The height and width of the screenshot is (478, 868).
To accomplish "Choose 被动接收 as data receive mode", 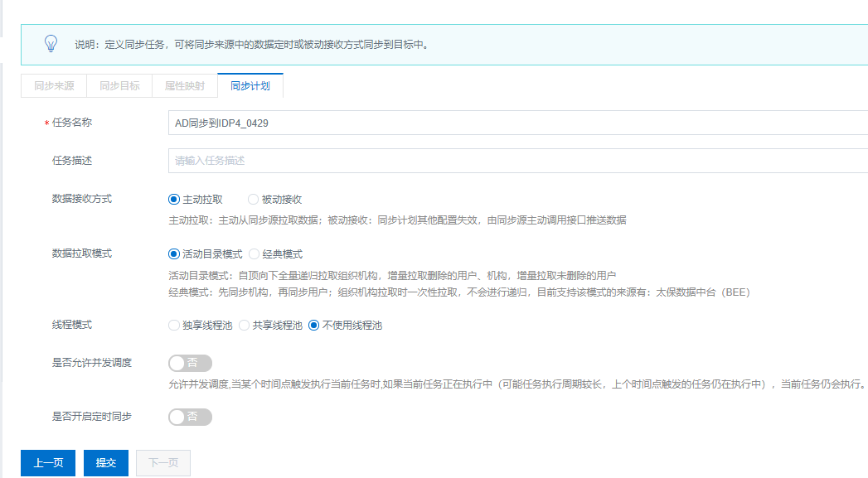I will coord(254,200).
